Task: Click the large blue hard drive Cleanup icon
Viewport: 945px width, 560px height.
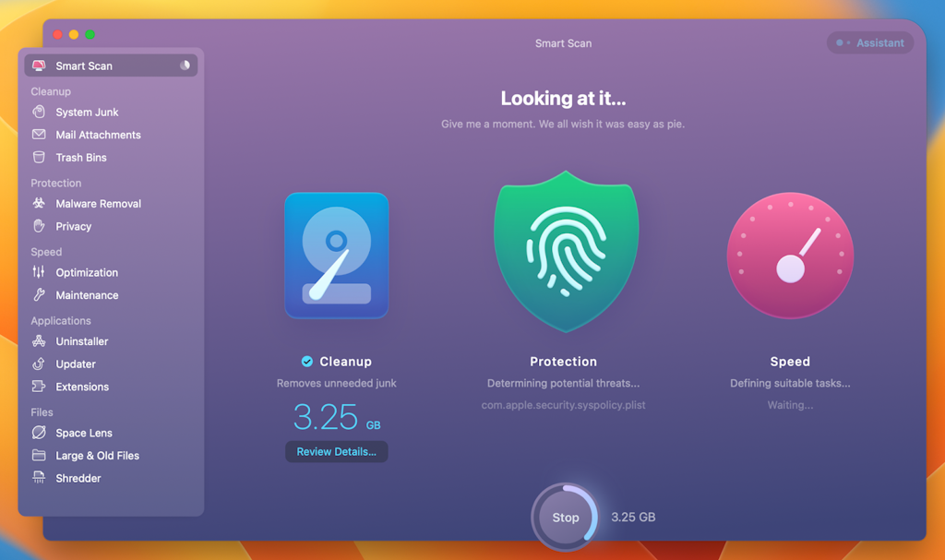Action: click(336, 255)
